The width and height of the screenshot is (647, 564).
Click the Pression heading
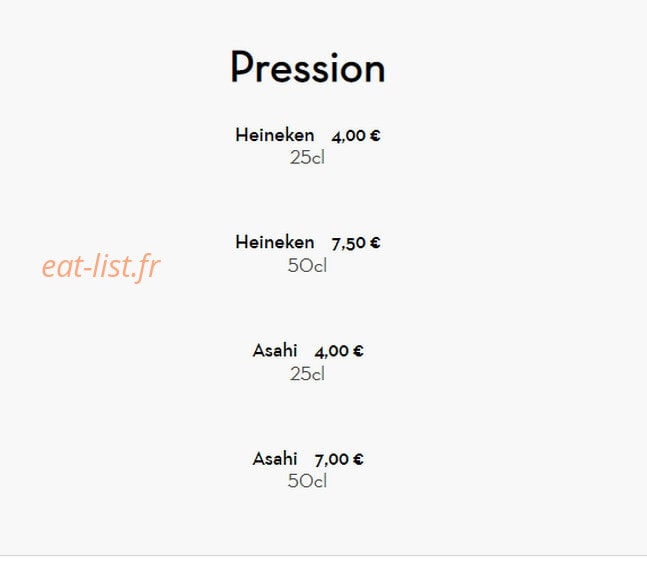click(x=308, y=68)
